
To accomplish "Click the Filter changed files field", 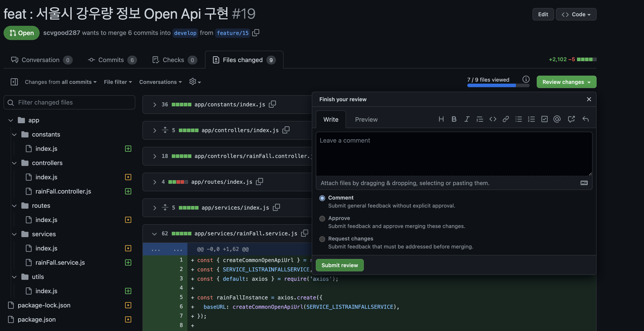I will (x=69, y=102).
